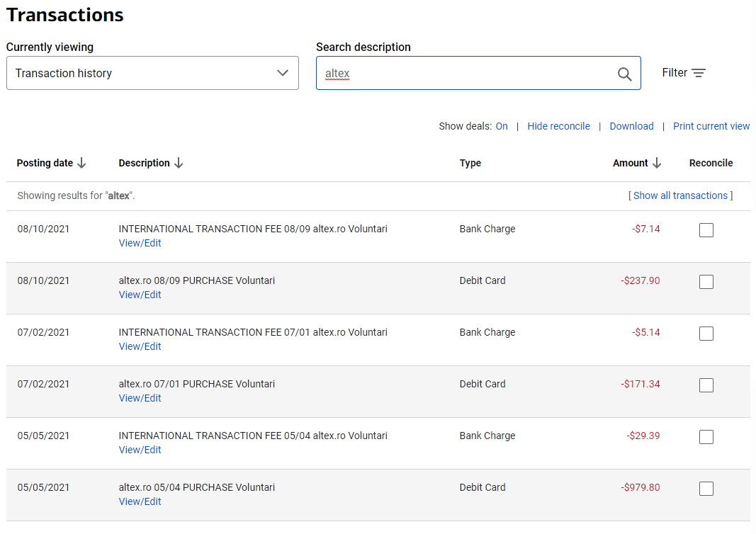Show all transactions link

[x=680, y=195]
